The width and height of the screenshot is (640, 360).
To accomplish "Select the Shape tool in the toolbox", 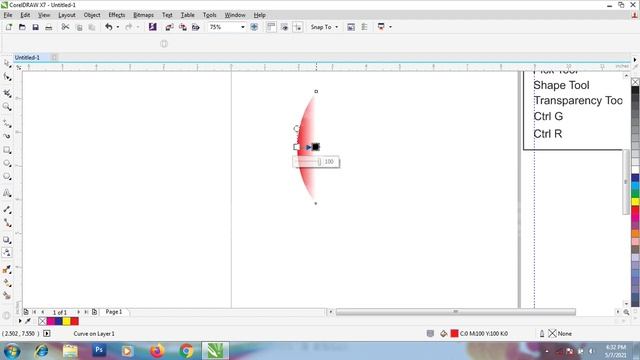I will pyautogui.click(x=7, y=77).
